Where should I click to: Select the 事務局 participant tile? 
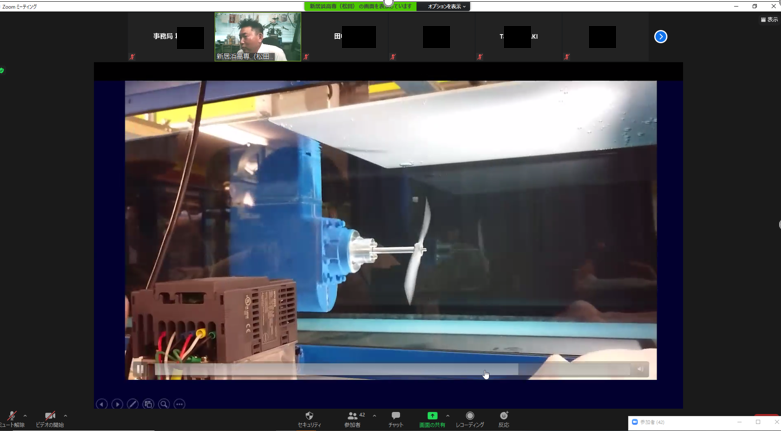171,37
